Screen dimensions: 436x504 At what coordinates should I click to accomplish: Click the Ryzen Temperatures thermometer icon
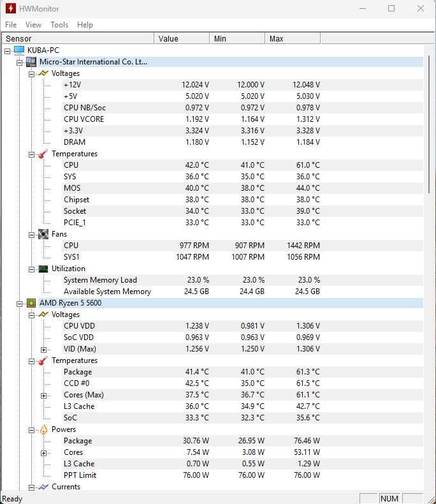point(43,360)
